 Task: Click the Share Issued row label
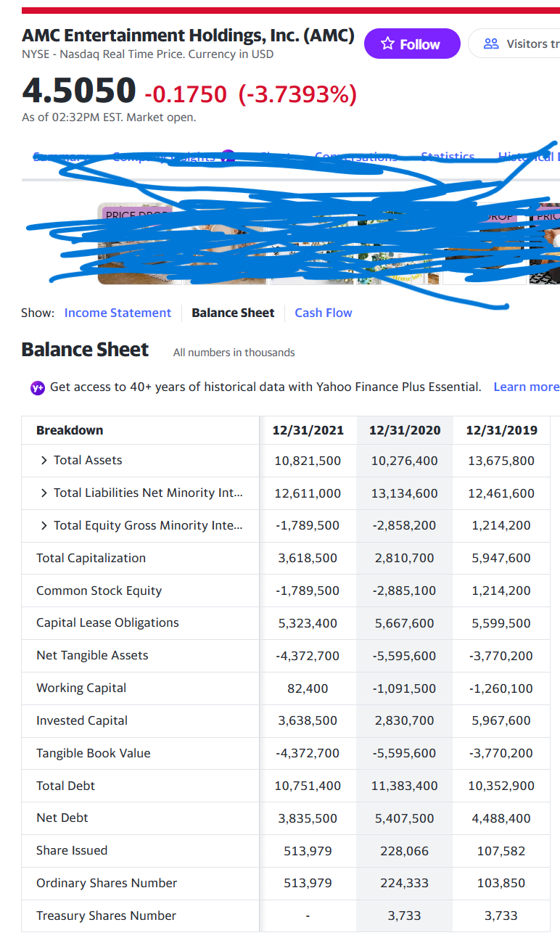click(x=72, y=850)
